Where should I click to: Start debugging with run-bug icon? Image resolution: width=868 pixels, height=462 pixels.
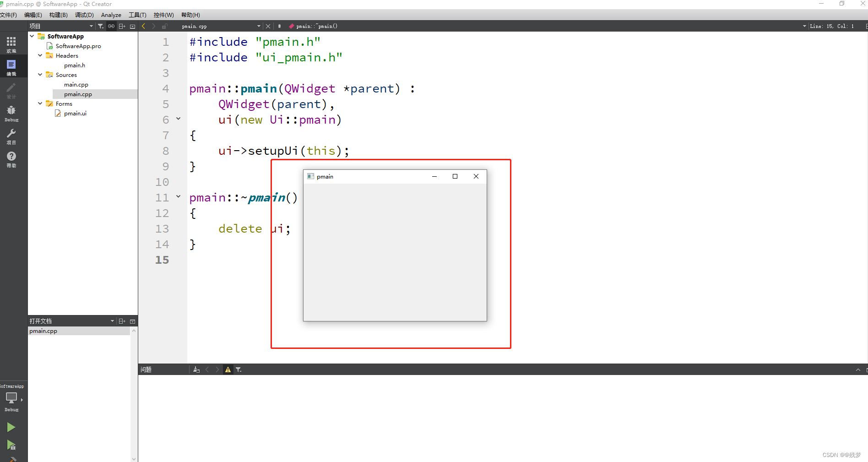(11, 445)
